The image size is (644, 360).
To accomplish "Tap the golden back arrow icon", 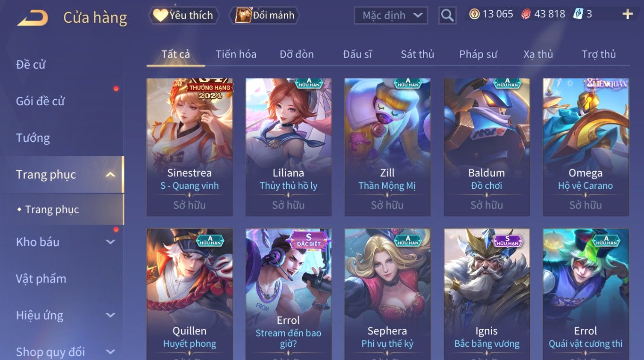I will pyautogui.click(x=32, y=18).
